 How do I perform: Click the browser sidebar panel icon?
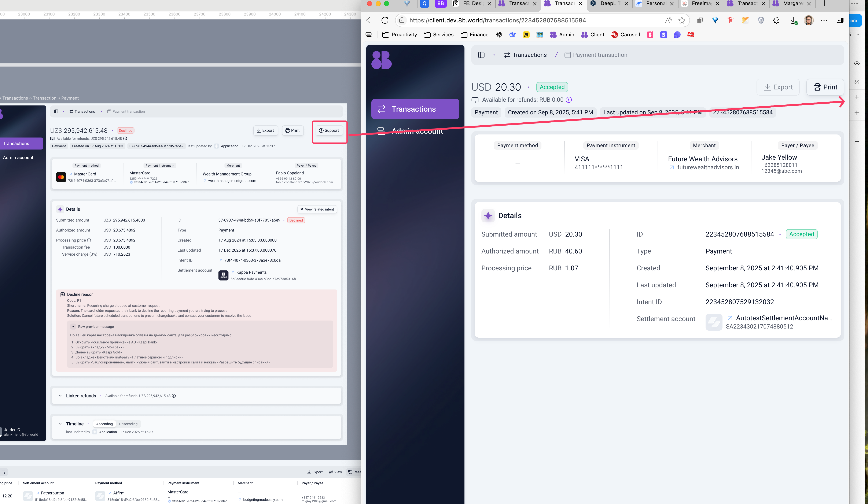(x=840, y=20)
